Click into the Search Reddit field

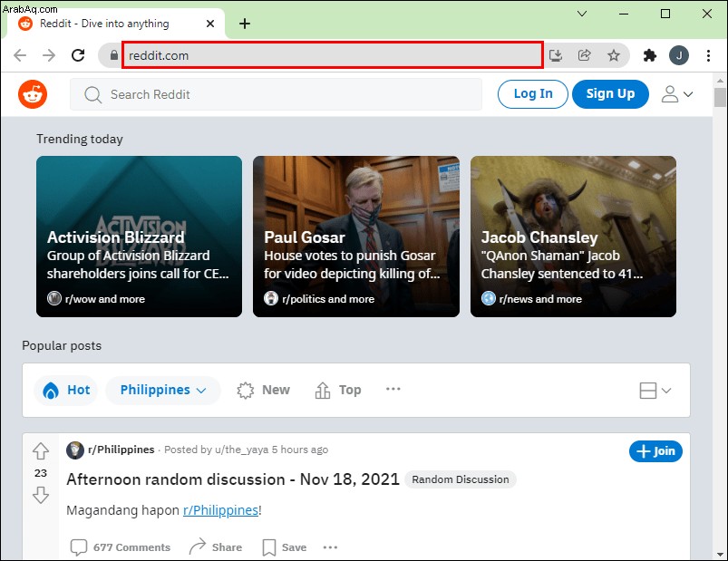276,94
